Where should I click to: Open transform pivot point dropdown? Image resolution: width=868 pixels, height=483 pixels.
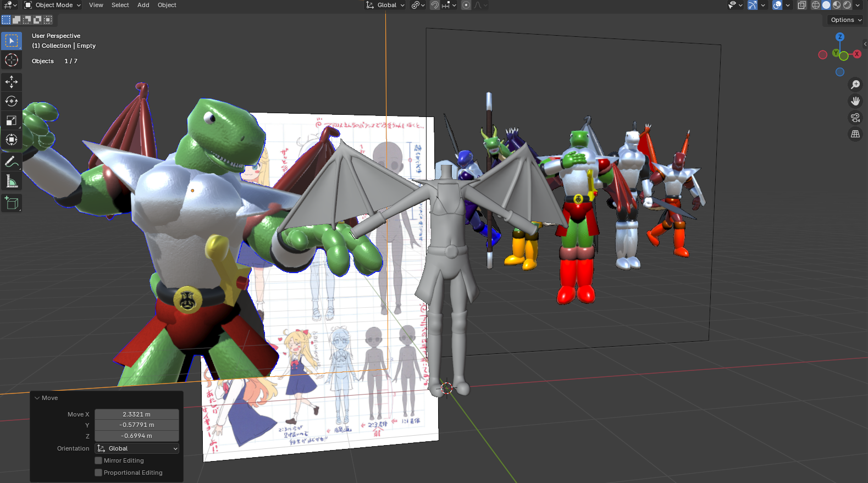(418, 5)
